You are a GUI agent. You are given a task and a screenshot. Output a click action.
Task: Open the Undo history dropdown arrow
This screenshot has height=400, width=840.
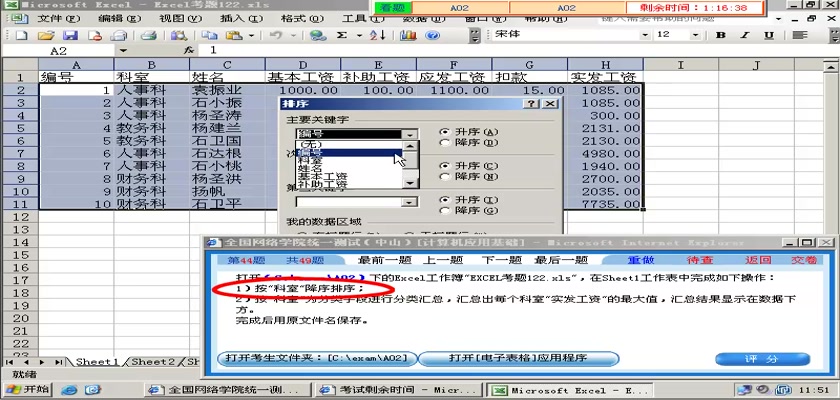click(293, 35)
